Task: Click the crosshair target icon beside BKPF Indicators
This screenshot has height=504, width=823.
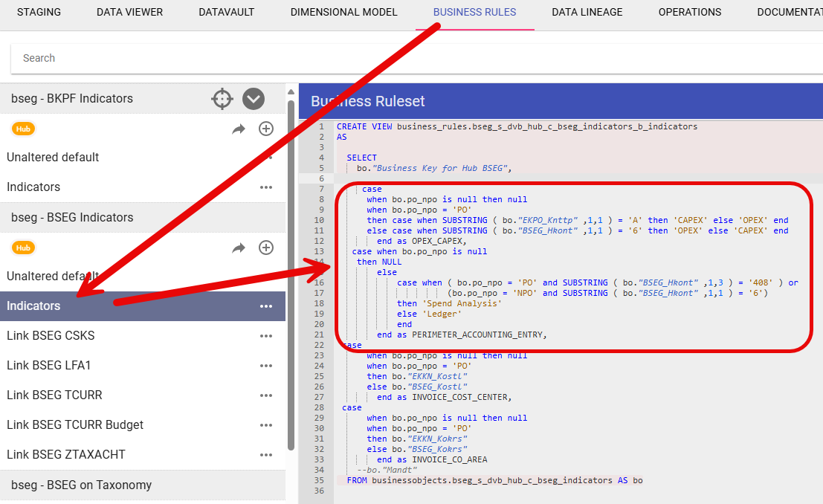Action: 222,98
